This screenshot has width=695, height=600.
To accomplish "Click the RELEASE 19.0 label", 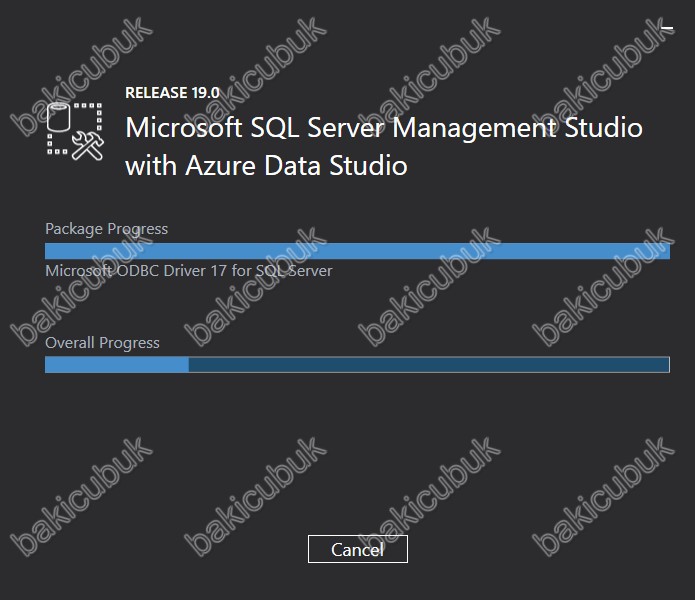I will (172, 93).
